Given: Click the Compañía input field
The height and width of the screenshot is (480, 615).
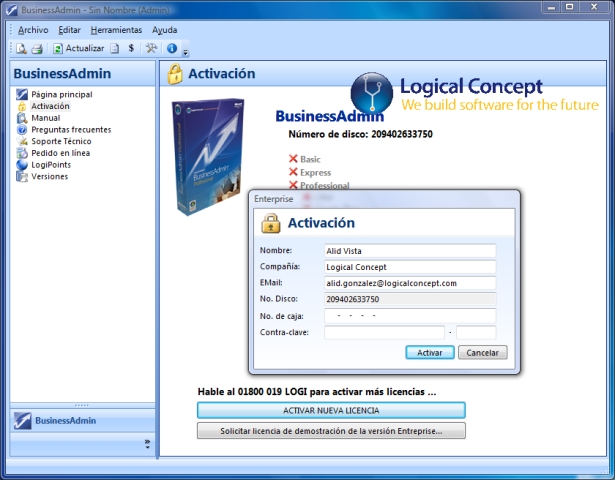Looking at the screenshot, I should coord(410,267).
